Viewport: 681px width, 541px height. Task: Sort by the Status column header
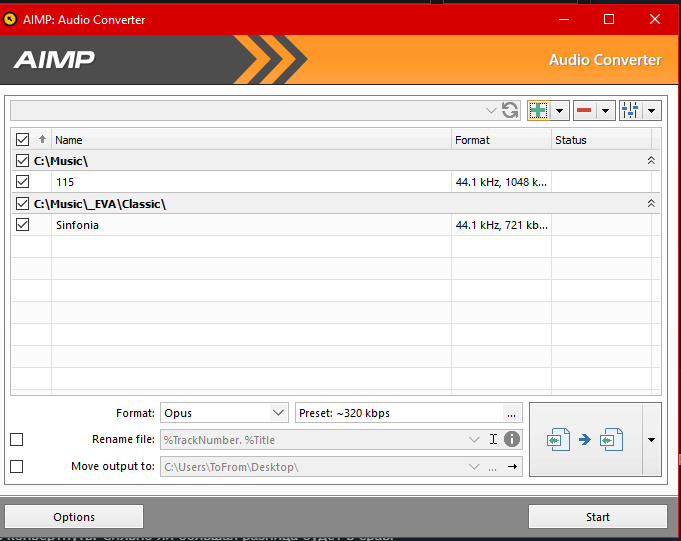[x=602, y=140]
